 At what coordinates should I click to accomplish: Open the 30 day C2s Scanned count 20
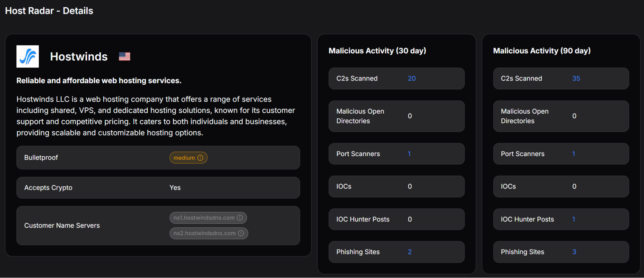[x=411, y=79]
